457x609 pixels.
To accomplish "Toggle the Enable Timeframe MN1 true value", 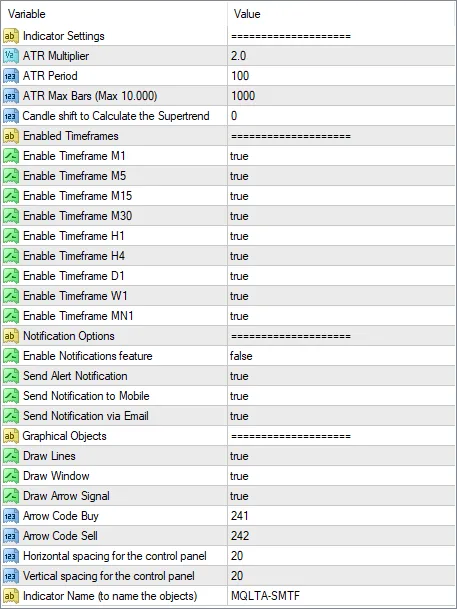I will [239, 316].
